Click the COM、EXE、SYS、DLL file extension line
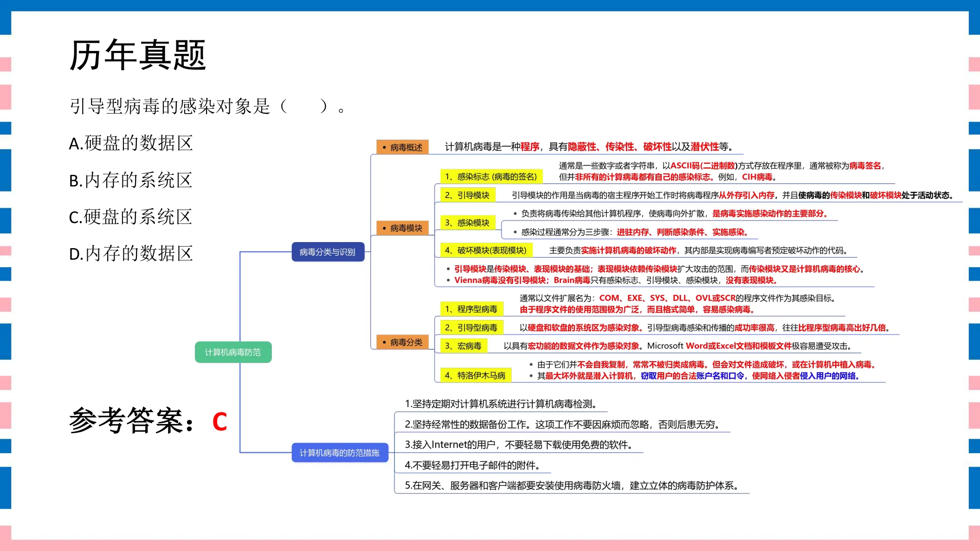This screenshot has width=980, height=551. click(677, 298)
